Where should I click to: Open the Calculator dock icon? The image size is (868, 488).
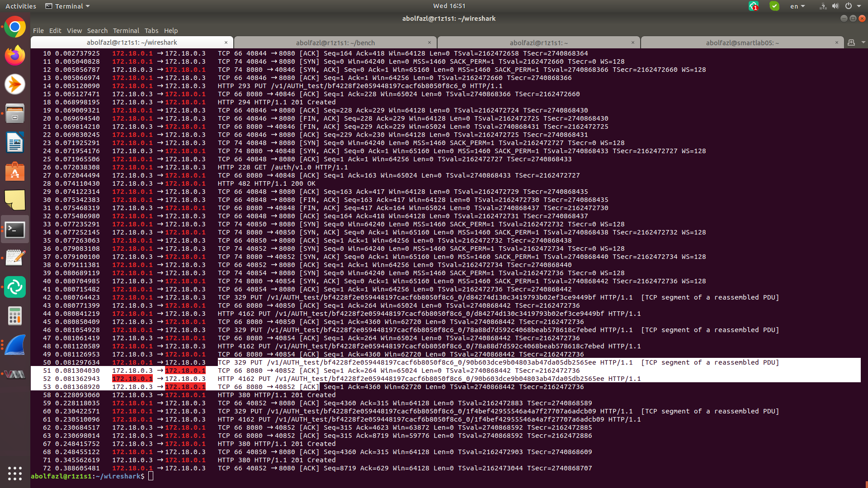point(15,316)
